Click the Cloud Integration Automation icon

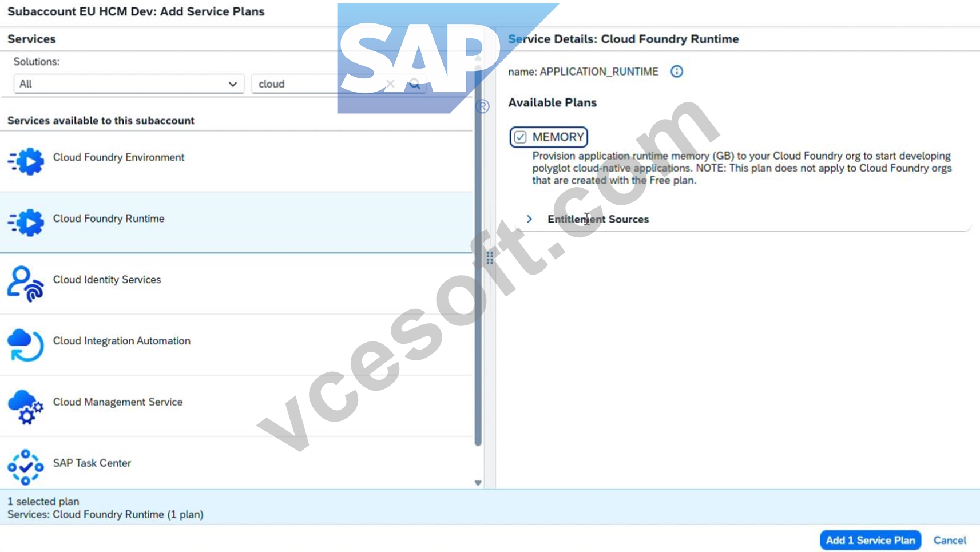pyautogui.click(x=26, y=345)
